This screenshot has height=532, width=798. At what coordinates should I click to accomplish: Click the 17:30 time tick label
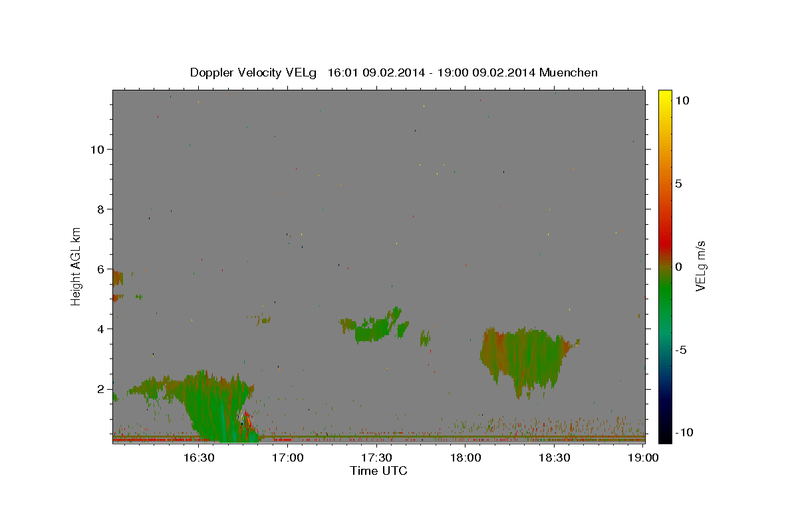376,458
